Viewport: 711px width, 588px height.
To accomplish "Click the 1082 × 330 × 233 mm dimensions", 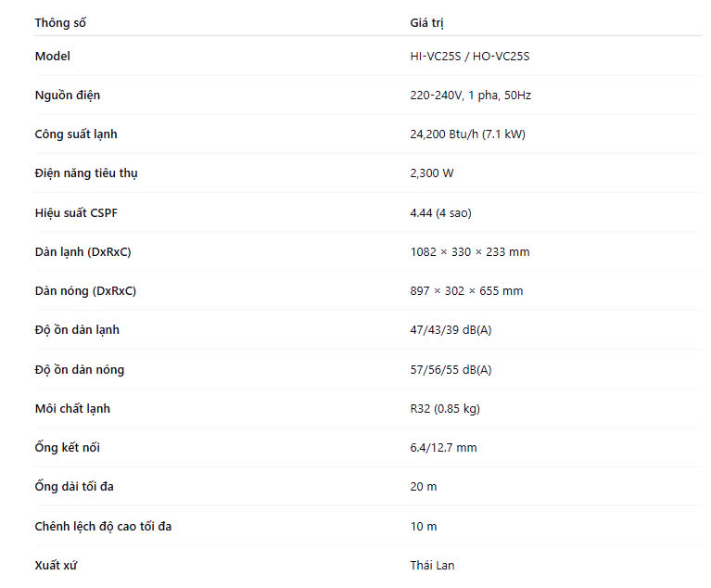I will (469, 252).
